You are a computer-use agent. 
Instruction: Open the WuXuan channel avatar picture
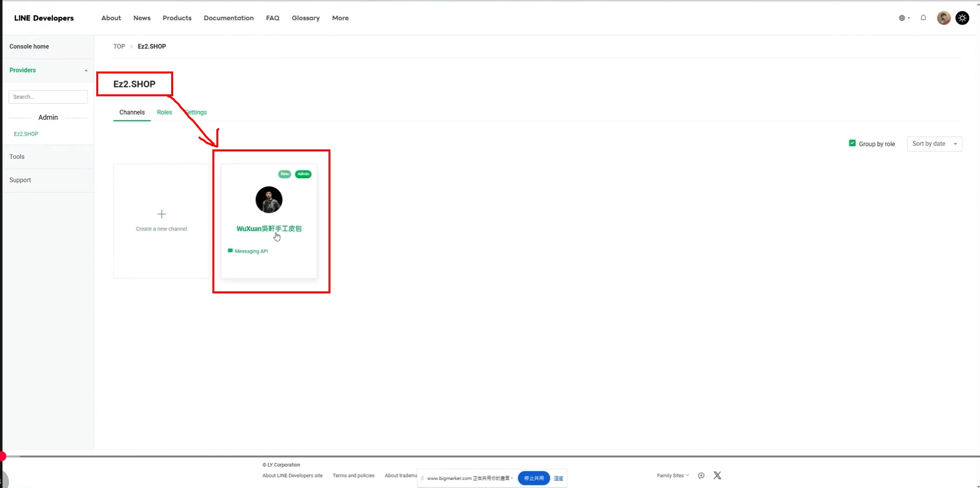pyautogui.click(x=269, y=200)
